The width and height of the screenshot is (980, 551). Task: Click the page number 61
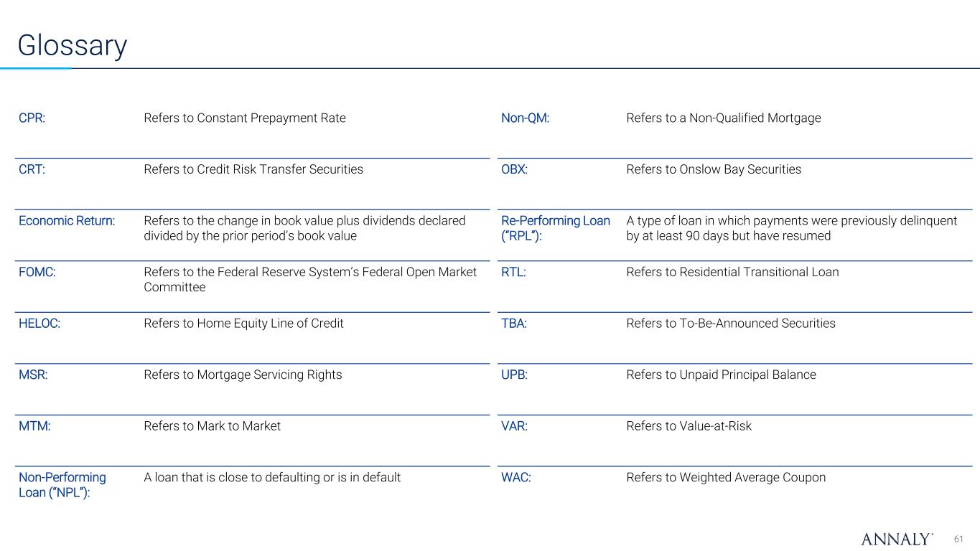(x=959, y=539)
